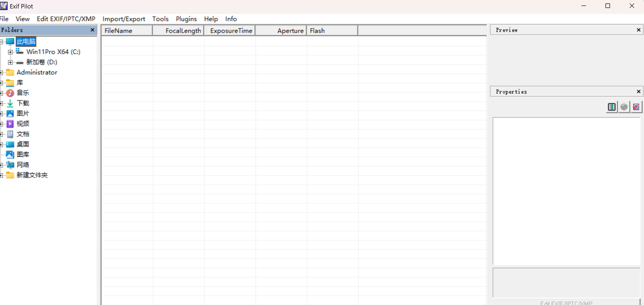Click the 图片 pictures icon
The image size is (644, 305).
pyautogui.click(x=10, y=114)
